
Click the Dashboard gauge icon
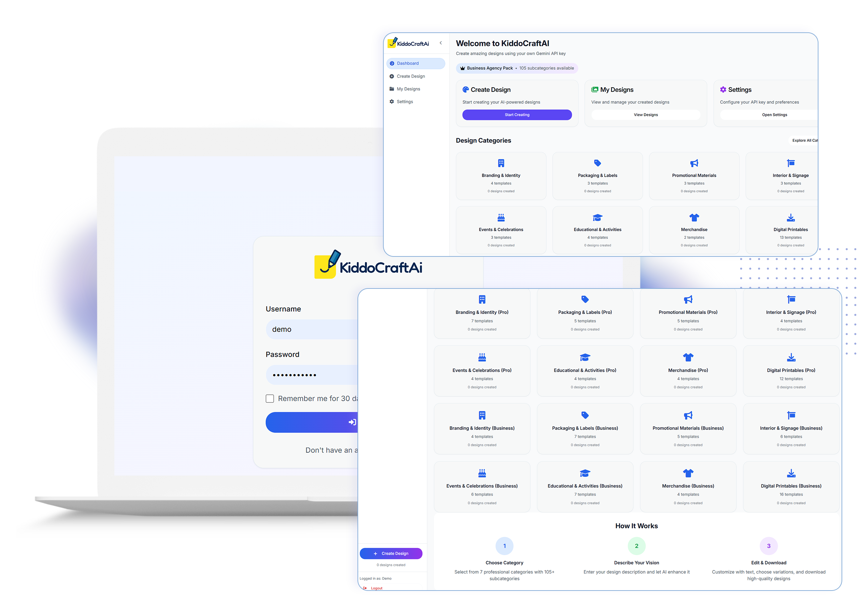[x=392, y=63]
